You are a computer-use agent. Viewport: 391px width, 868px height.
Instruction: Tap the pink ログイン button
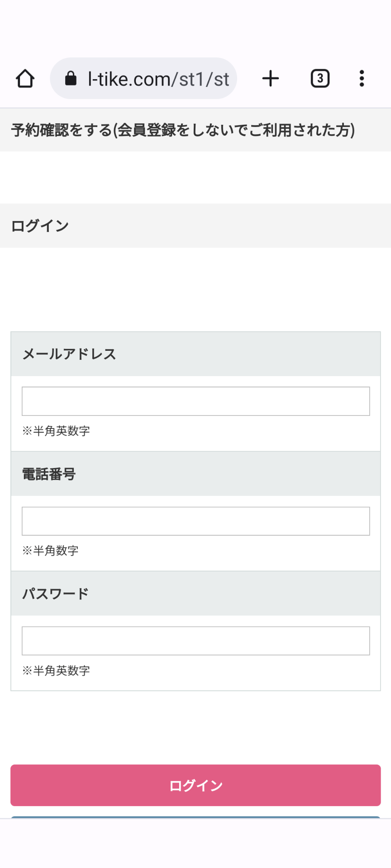(195, 785)
